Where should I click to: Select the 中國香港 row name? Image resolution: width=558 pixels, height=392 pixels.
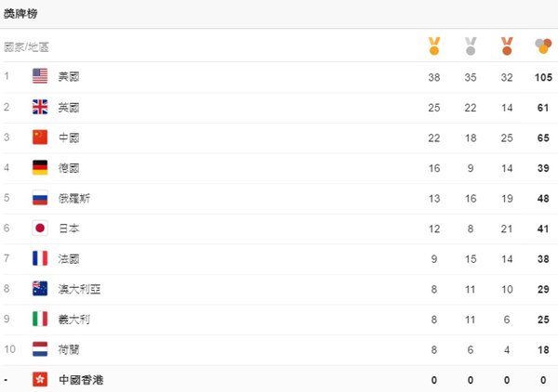click(x=82, y=379)
